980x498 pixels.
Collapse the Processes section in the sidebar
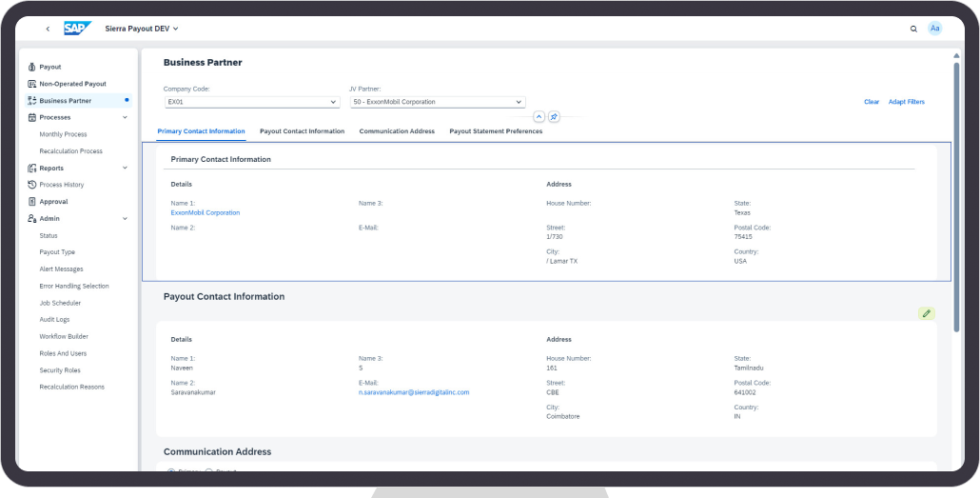pyautogui.click(x=126, y=117)
